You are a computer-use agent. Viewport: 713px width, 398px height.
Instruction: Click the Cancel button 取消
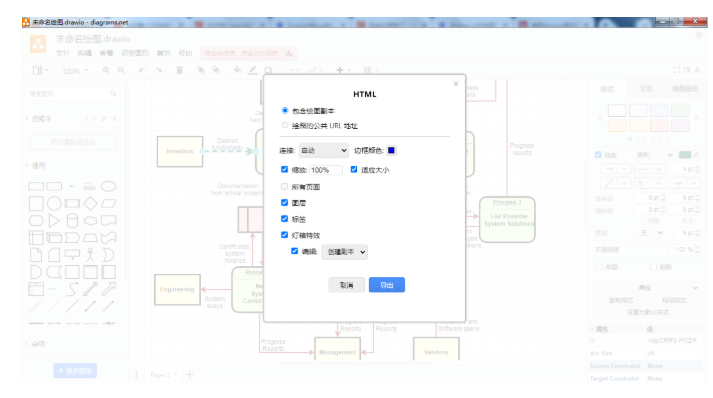point(346,285)
